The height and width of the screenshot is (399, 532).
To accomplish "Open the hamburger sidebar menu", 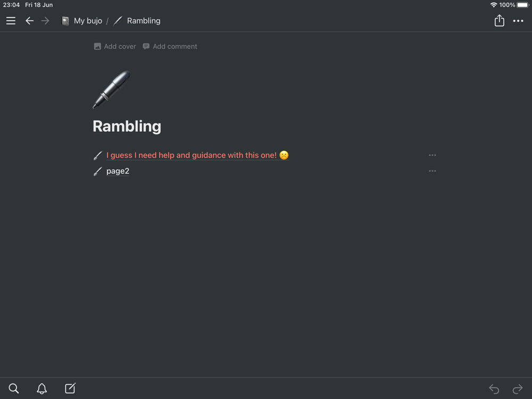I will pyautogui.click(x=11, y=21).
